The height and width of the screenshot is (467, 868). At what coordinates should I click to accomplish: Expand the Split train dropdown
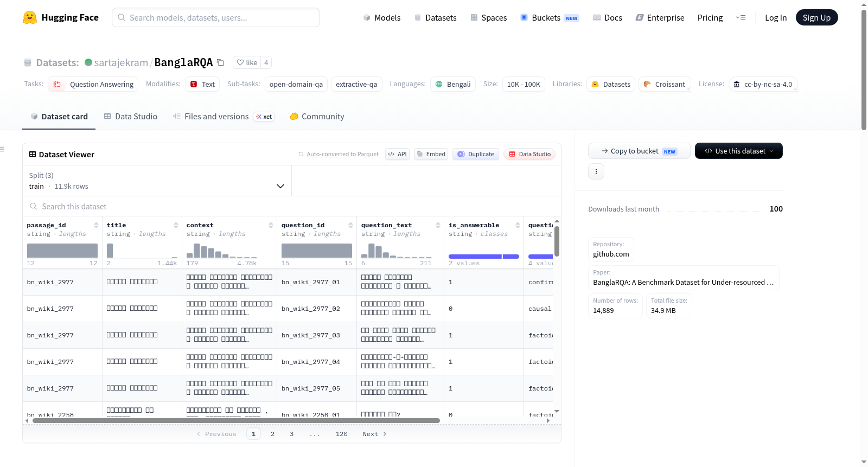point(157,181)
